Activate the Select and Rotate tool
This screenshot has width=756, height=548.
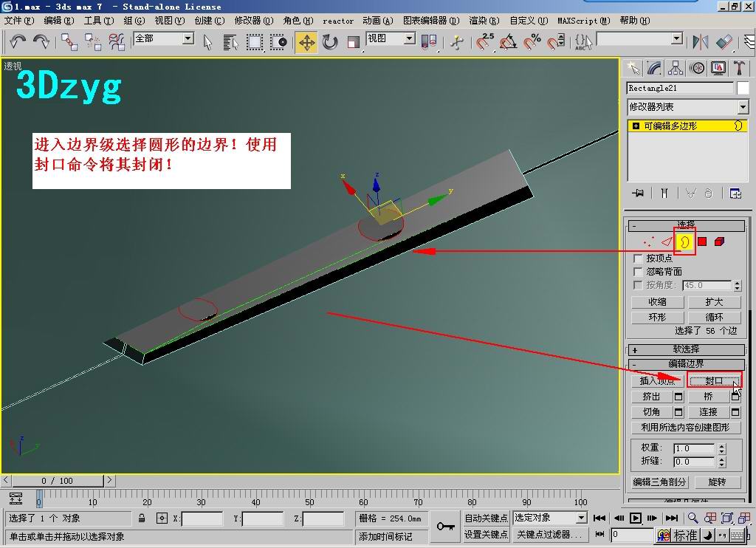(x=330, y=42)
